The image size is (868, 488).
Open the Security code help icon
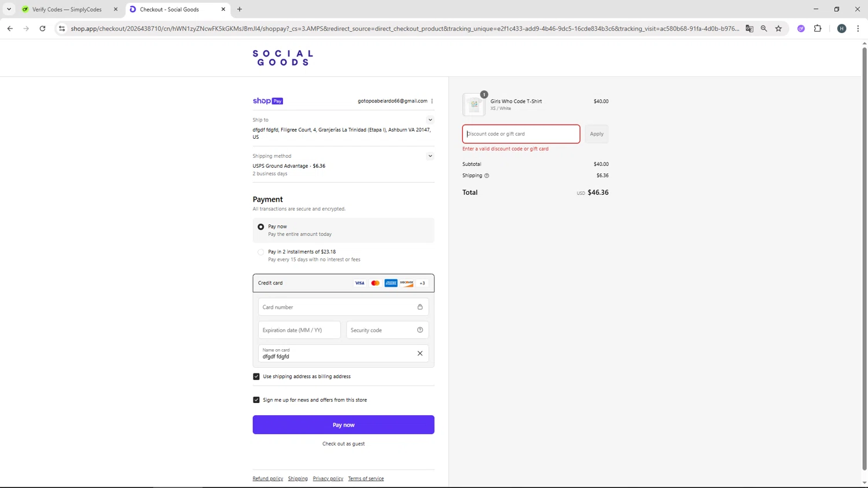pyautogui.click(x=420, y=330)
